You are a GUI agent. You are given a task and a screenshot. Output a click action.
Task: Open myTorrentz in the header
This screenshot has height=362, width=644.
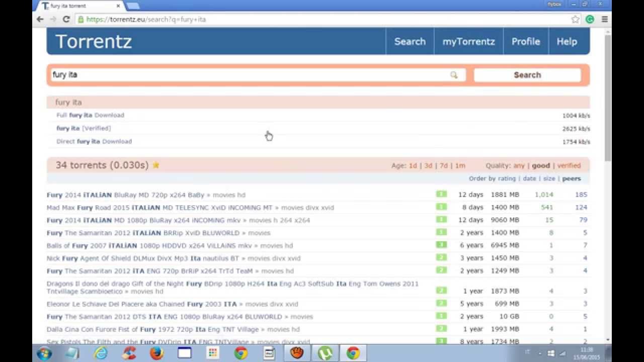(469, 42)
